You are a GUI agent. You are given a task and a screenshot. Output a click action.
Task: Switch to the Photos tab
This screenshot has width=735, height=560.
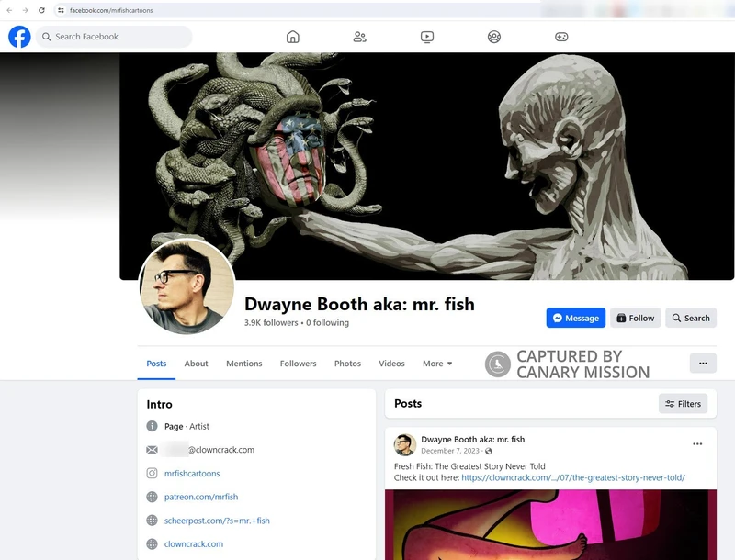coord(348,364)
